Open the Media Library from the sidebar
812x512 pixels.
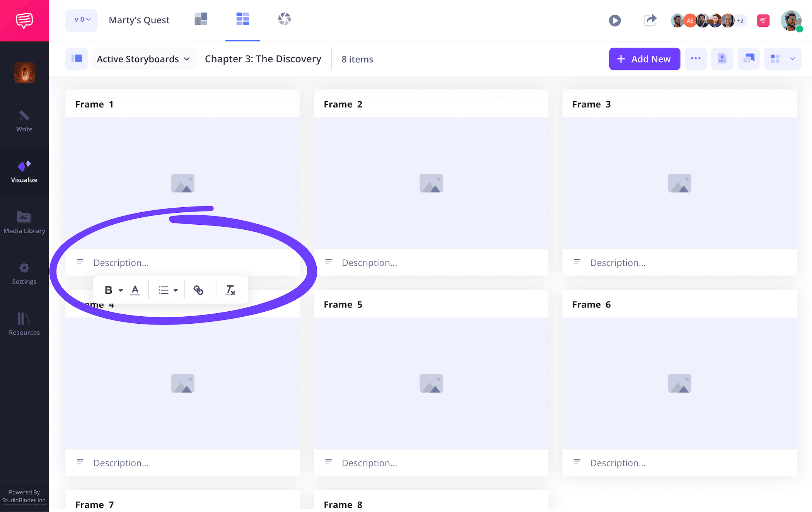click(x=24, y=222)
